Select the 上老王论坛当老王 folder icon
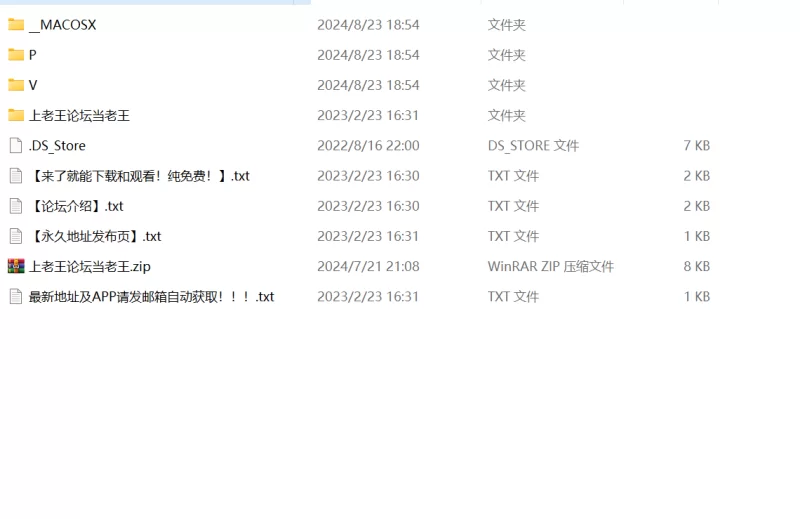 pyautogui.click(x=16, y=115)
